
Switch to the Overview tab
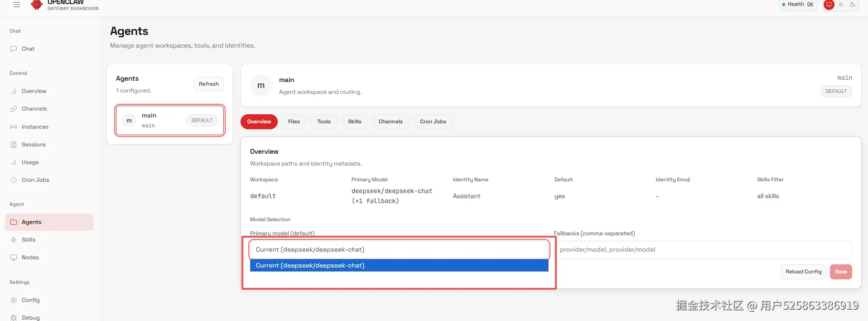pos(259,122)
